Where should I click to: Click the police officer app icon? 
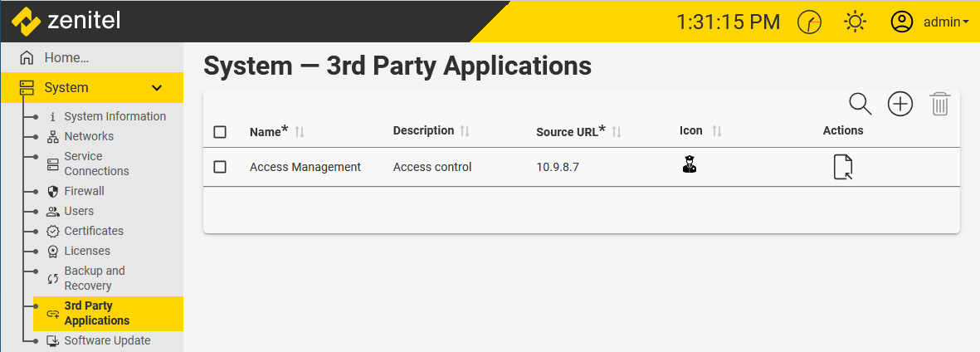(689, 165)
